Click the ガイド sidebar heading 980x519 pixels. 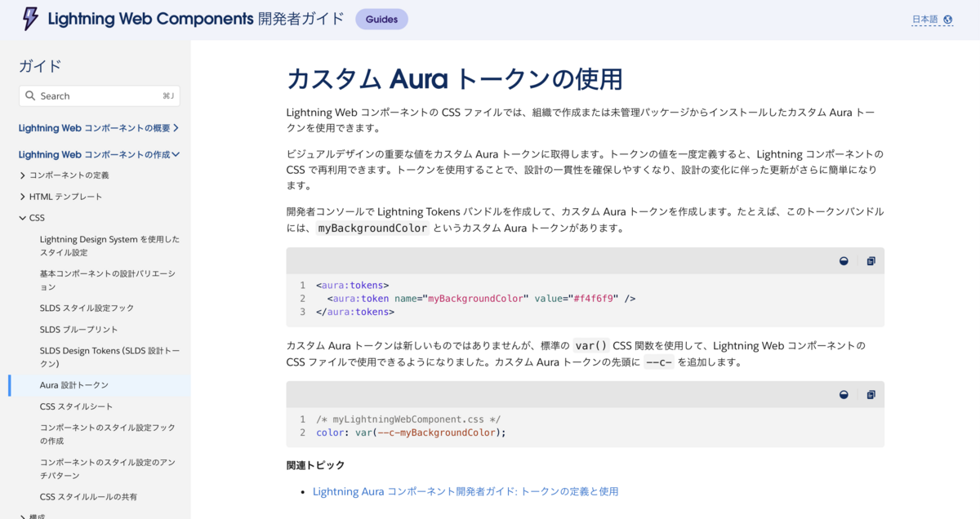[x=40, y=66]
